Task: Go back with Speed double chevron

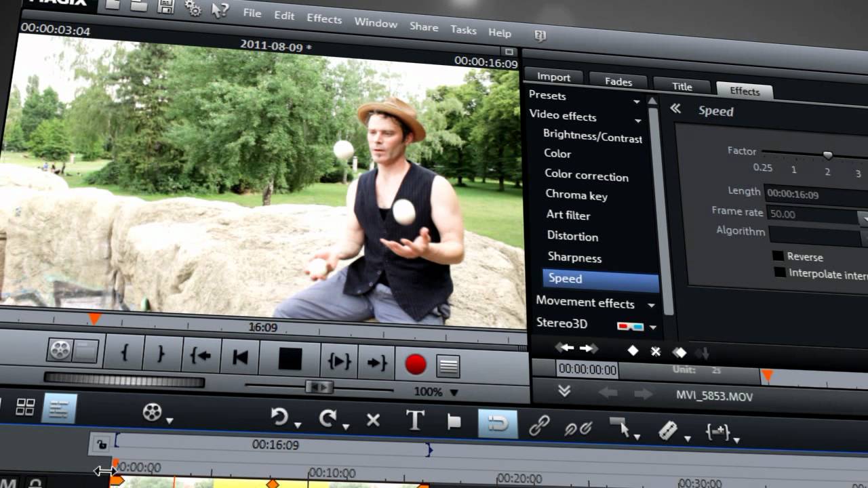Action: pyautogui.click(x=675, y=108)
